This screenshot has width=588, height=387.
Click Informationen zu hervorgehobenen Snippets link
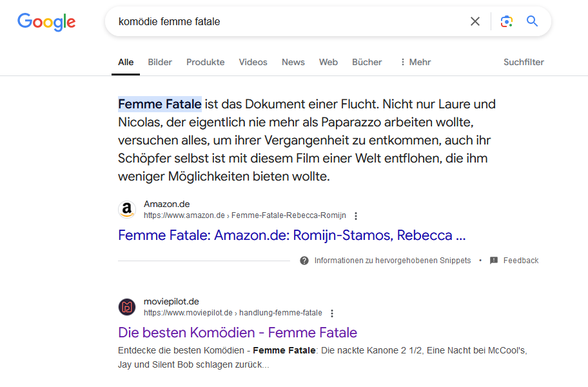click(392, 260)
